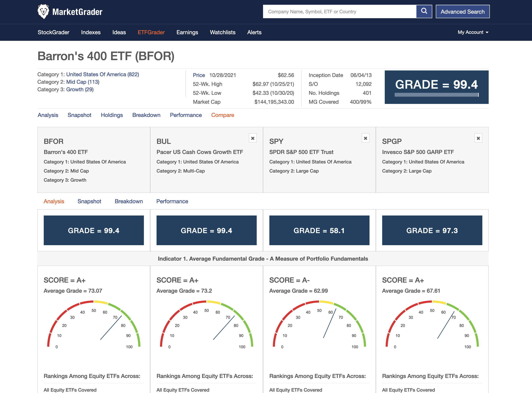Open the Mid Cap (113) category link
Image resolution: width=532 pixels, height=393 pixels.
point(83,82)
